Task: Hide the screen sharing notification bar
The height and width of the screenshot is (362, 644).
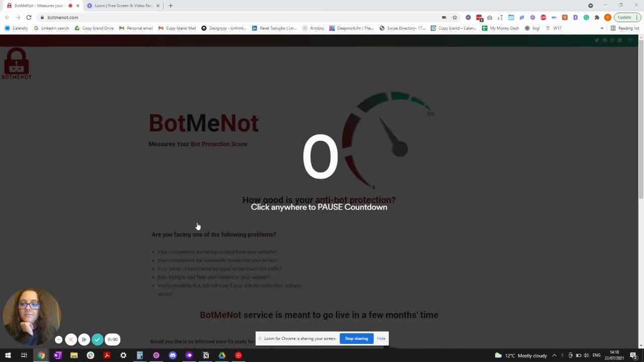Action: [x=381, y=338]
